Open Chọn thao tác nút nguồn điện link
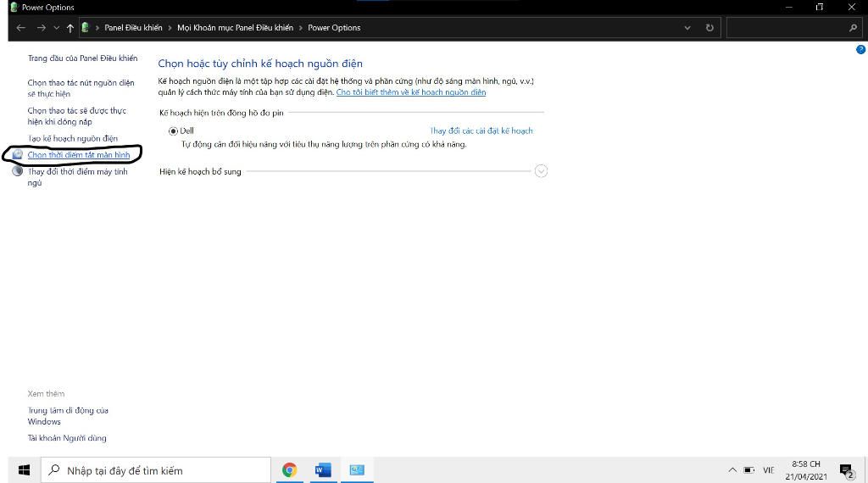Screen dimensions: 868x483 pos(81,88)
